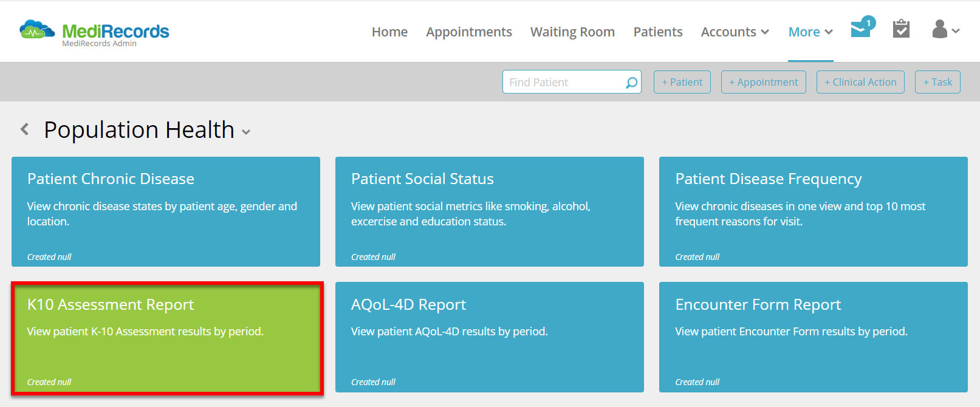This screenshot has width=980, height=407.
Task: Open the tasks clipboard icon
Action: (901, 29)
